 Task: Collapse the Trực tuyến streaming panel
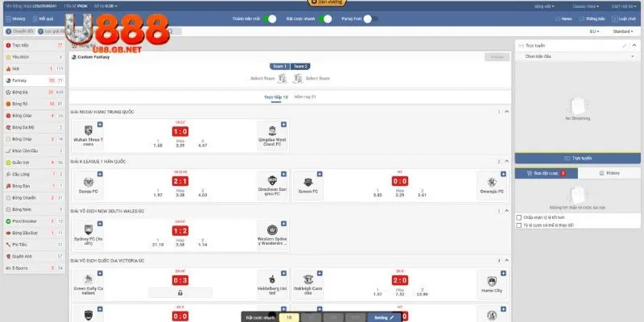point(634,46)
